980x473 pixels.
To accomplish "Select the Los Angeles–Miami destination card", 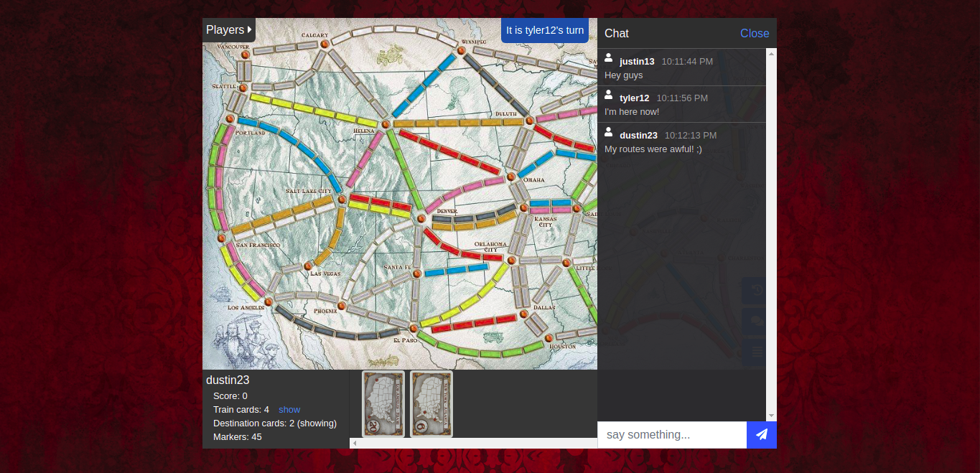I will pos(383,403).
